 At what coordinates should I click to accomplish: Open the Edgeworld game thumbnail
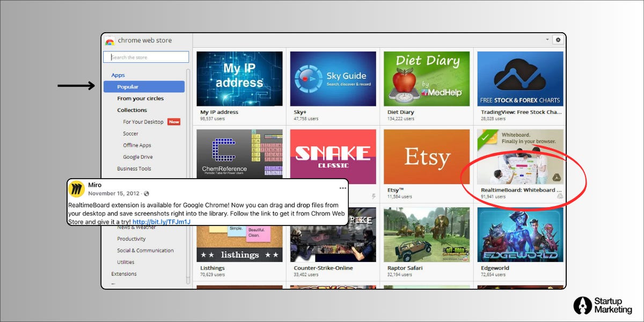(520, 235)
